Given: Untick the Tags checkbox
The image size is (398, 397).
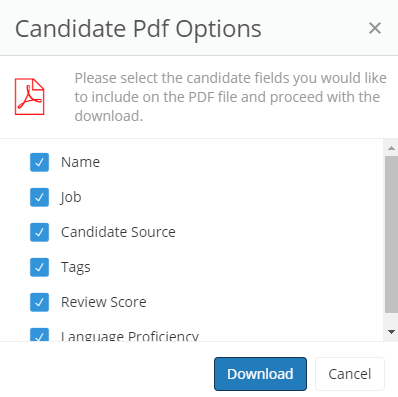Looking at the screenshot, I should point(39,267).
